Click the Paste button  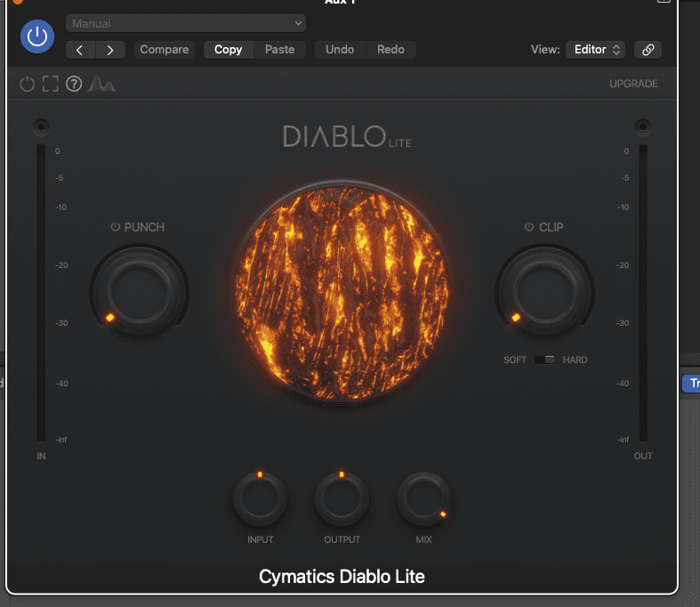[x=279, y=50]
